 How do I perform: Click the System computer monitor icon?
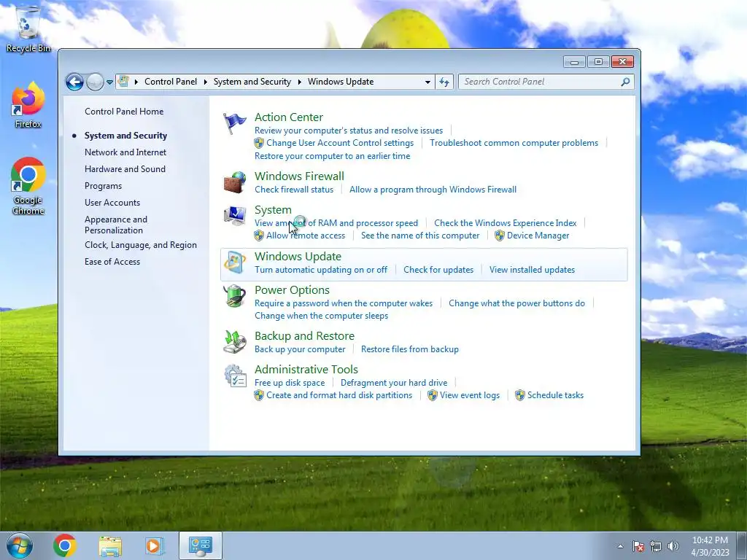point(235,216)
